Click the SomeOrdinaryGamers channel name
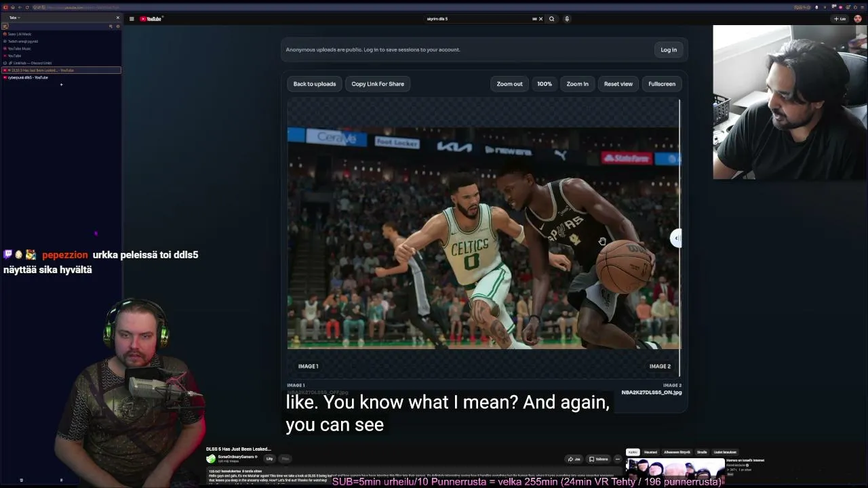The image size is (868, 488). click(x=237, y=457)
